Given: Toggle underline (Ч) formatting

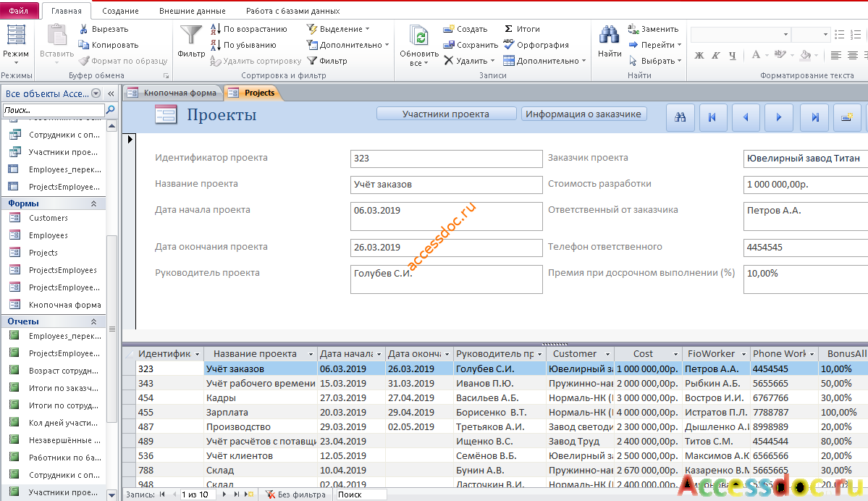Looking at the screenshot, I should (733, 55).
